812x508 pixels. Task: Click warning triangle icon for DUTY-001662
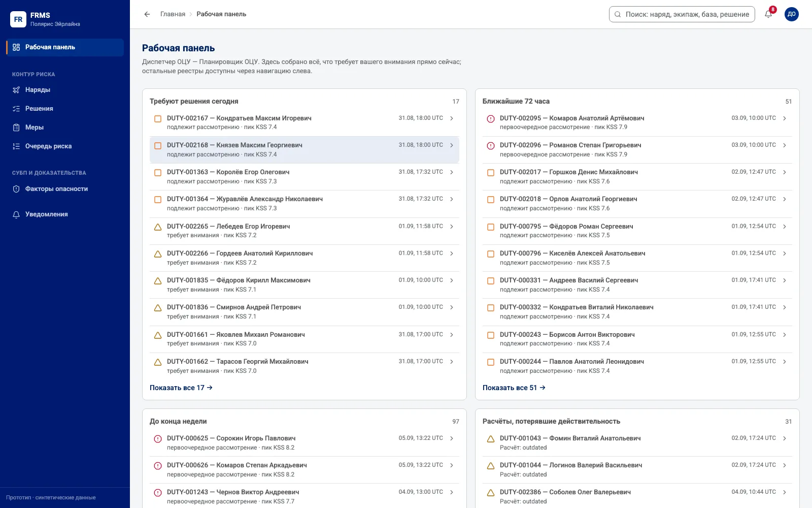click(x=158, y=362)
